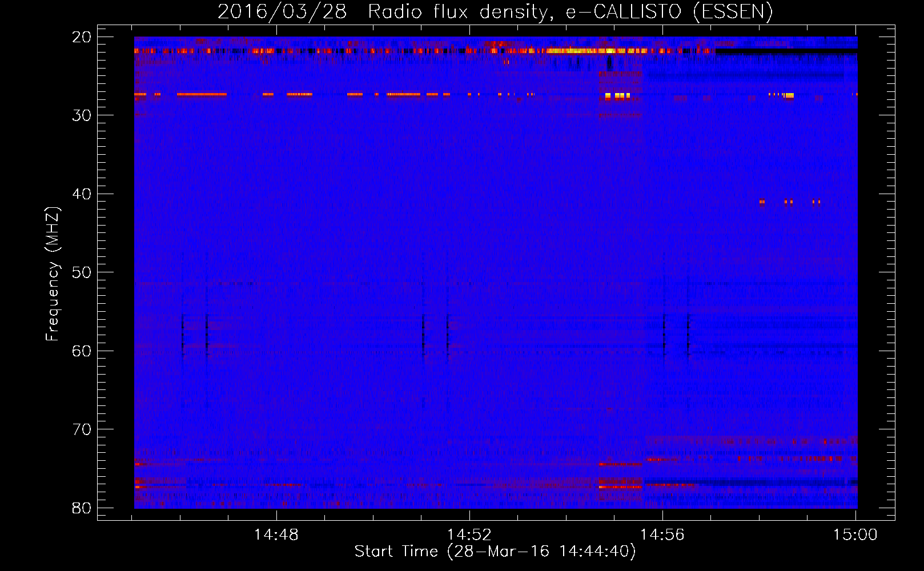
Task: Click the 14:56 time tick label
Action: click(x=662, y=534)
